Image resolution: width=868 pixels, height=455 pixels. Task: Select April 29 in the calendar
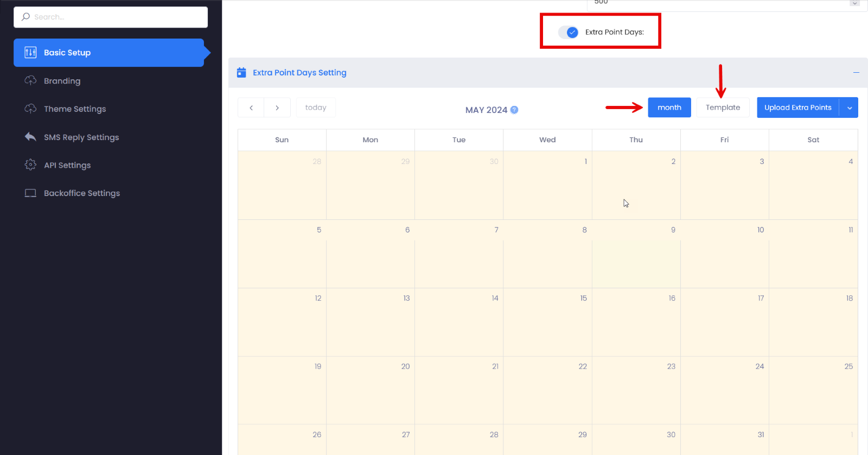coord(371,185)
